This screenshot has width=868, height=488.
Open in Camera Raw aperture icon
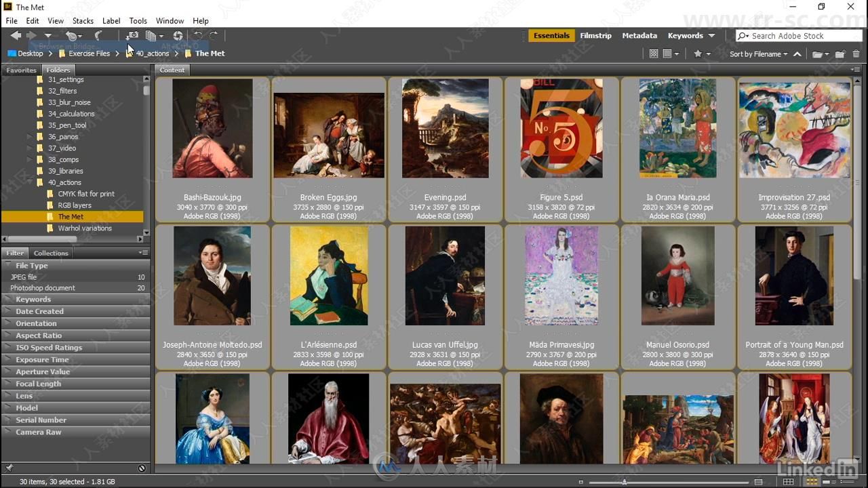178,36
